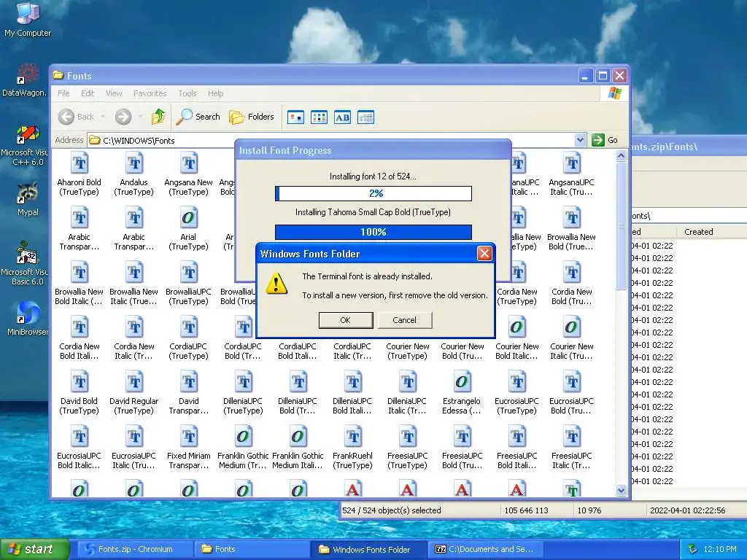Screen dimensions: 747x560
Task: Click the system tray safely-remove icon
Action: (692, 549)
